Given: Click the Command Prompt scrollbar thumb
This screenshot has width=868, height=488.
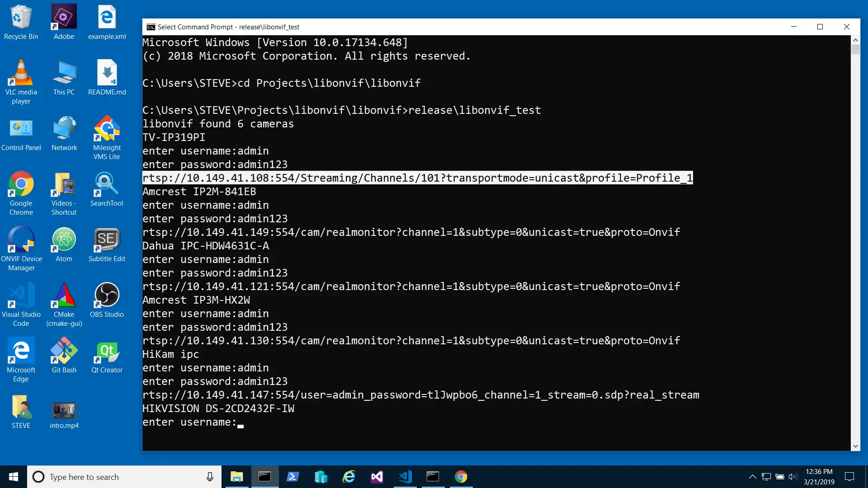Looking at the screenshot, I should pos(855,49).
